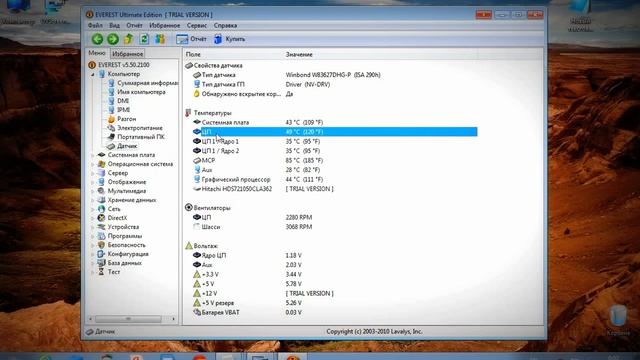Viewport: 640px width, 360px height.
Task: Click the Безопасность shield icon
Action: click(101, 245)
